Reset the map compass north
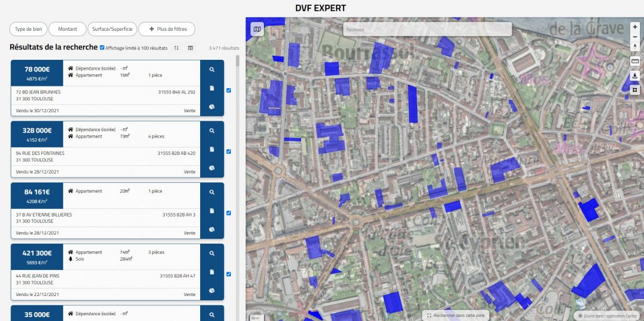 (635, 46)
